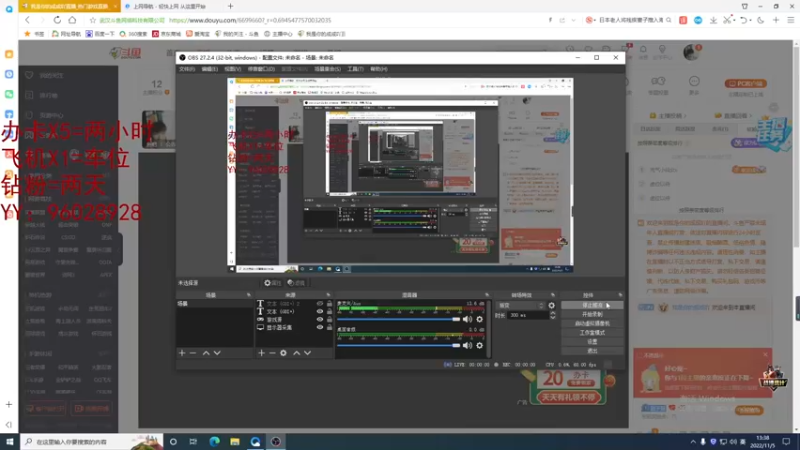Remove the selected source with minus icon
Image resolution: width=800 pixels, height=450 pixels.
(272, 353)
